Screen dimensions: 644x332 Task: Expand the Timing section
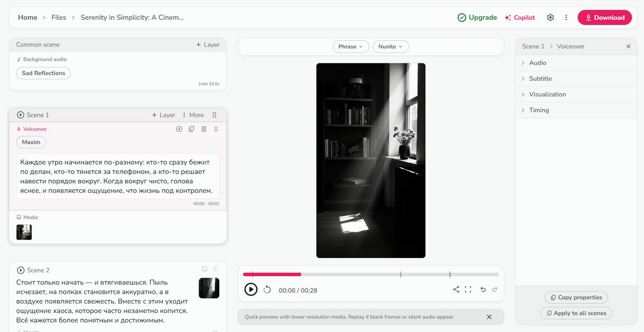click(x=539, y=110)
